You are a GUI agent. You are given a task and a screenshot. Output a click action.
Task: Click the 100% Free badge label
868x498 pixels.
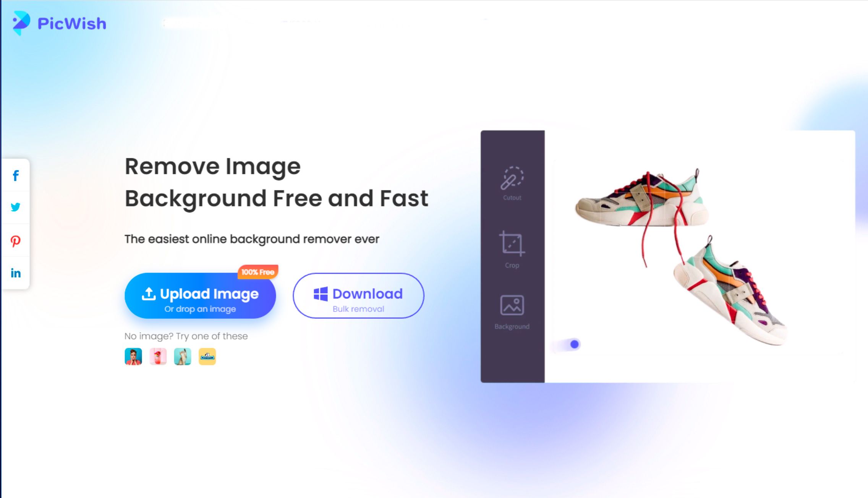[257, 271]
